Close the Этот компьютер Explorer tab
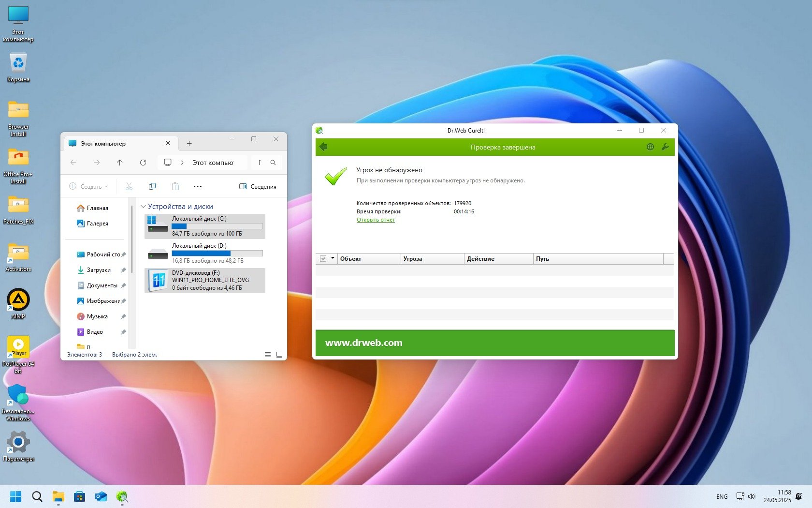The image size is (812, 508). 168,143
